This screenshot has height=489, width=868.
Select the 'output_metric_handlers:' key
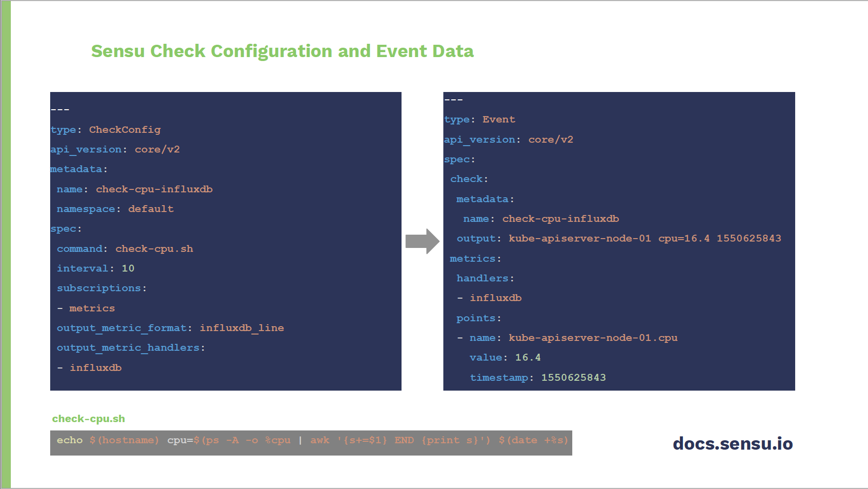pos(130,348)
